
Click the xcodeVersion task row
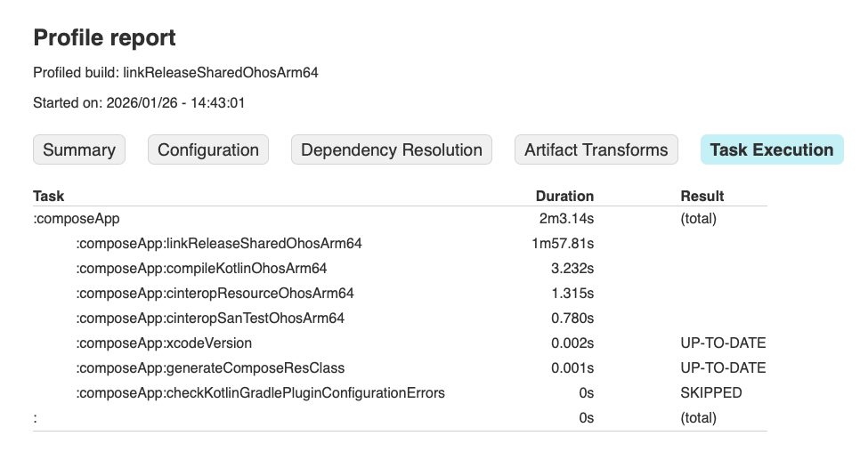pyautogui.click(x=164, y=343)
